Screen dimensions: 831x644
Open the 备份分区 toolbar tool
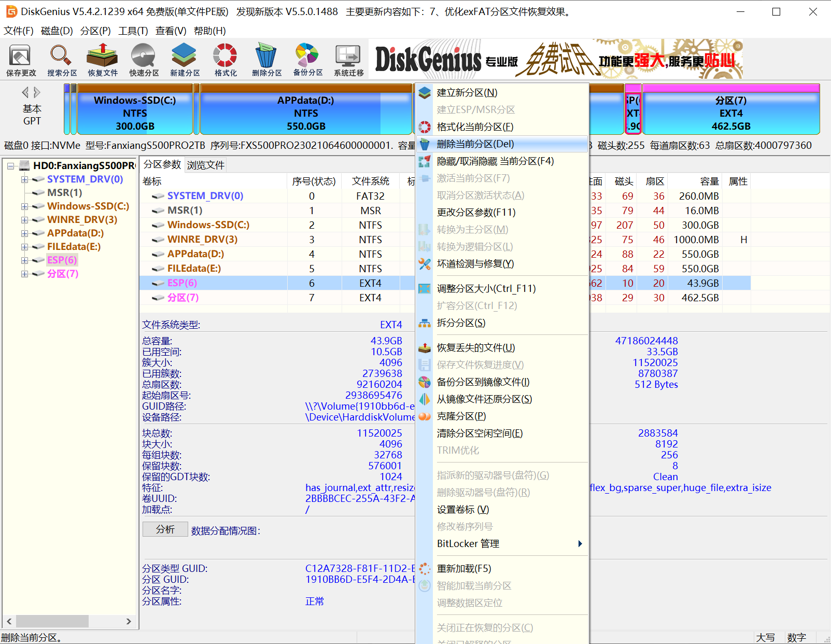pos(307,60)
